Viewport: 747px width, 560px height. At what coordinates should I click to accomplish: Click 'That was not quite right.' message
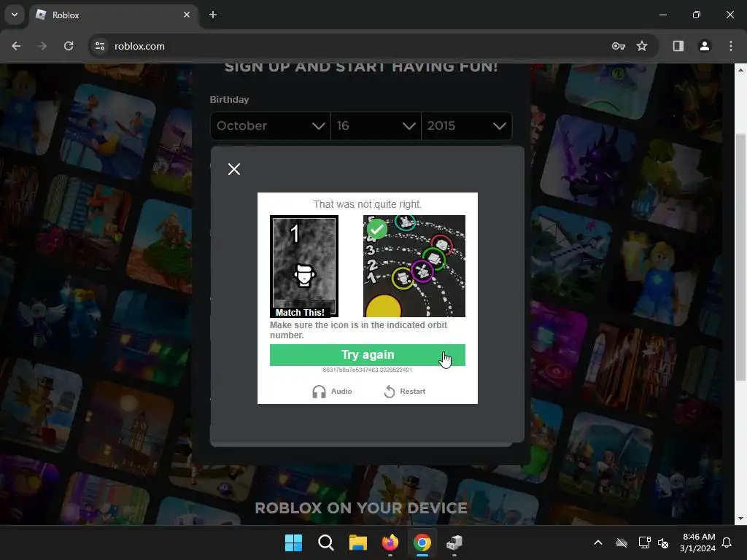click(368, 204)
